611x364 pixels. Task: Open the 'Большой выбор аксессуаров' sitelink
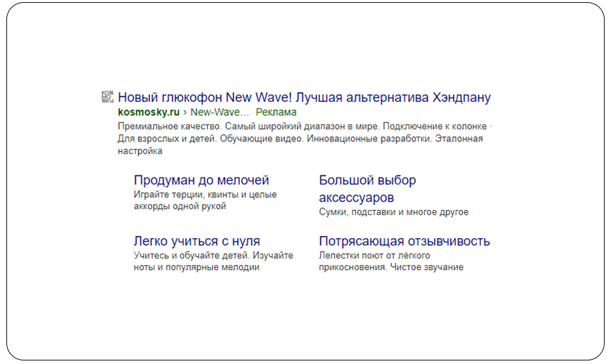[x=368, y=189]
